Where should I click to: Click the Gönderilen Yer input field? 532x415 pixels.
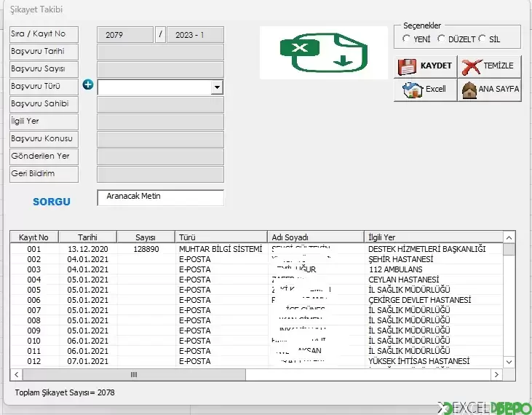[161, 157]
